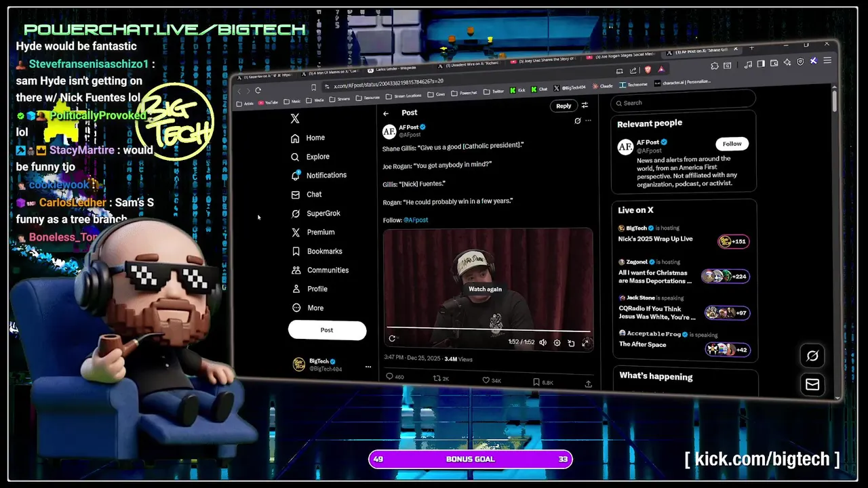Viewport: 868px width, 488px height.
Task: Click the share icon on the post
Action: 588,384
